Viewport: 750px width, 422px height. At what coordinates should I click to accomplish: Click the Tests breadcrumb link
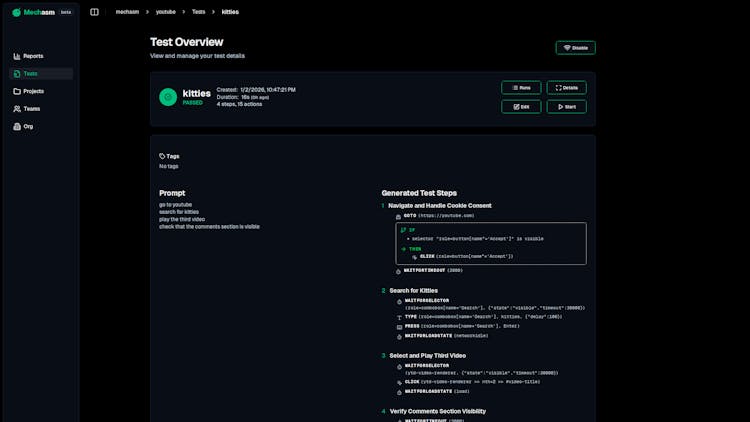click(198, 12)
